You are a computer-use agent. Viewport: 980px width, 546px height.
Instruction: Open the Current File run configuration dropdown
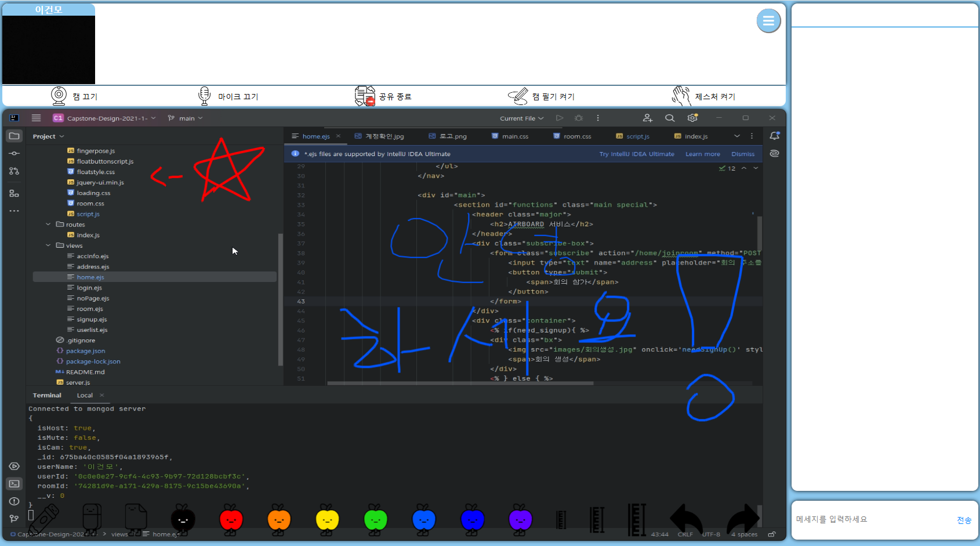(x=522, y=118)
